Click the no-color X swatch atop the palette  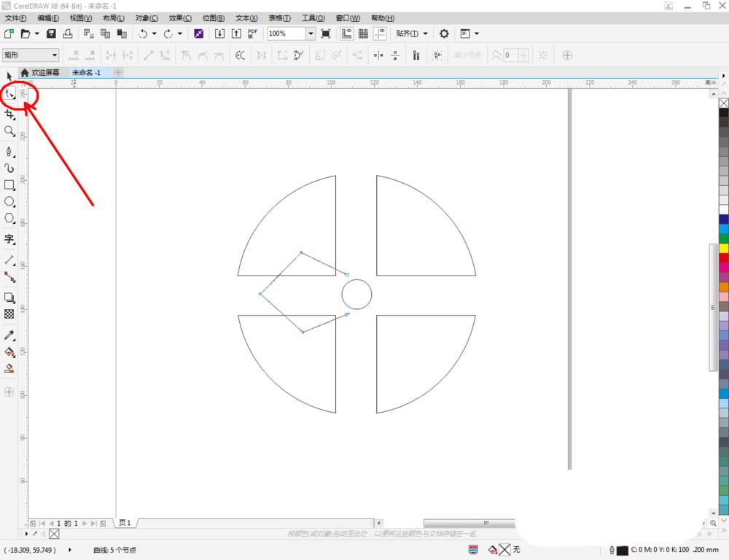724,103
